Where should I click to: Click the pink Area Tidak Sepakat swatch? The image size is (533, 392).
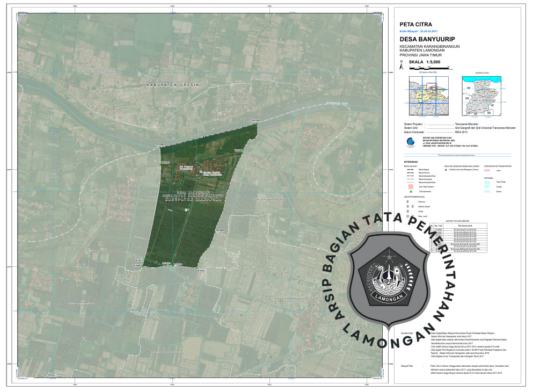pos(411,186)
